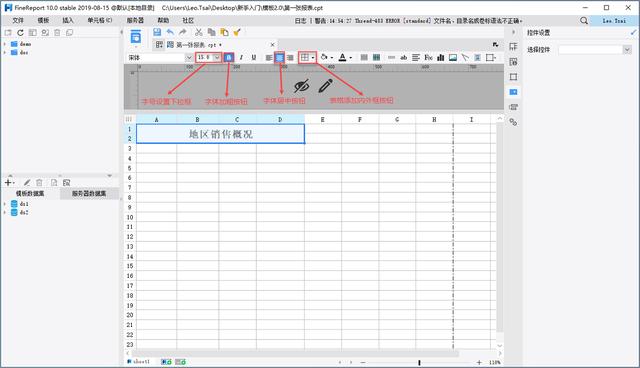640x368 pixels.
Task: Click the Paste clipboard icon
Action: [x=224, y=32]
